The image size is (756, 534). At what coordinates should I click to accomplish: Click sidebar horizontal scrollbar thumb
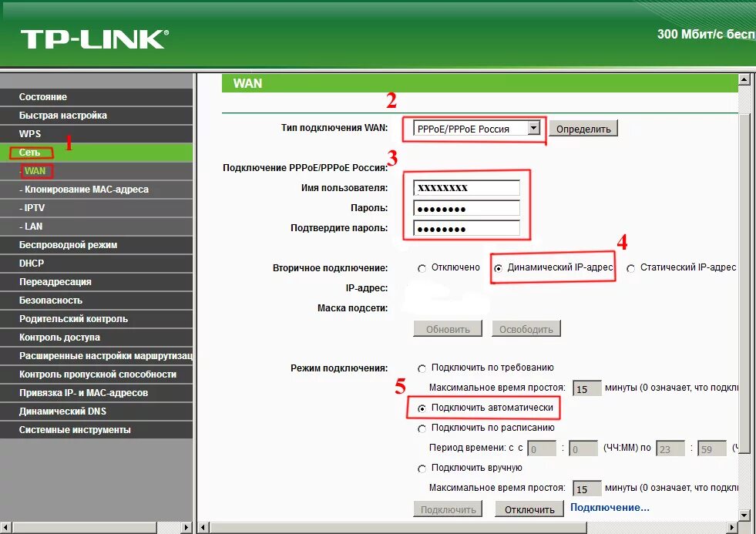click(84, 528)
